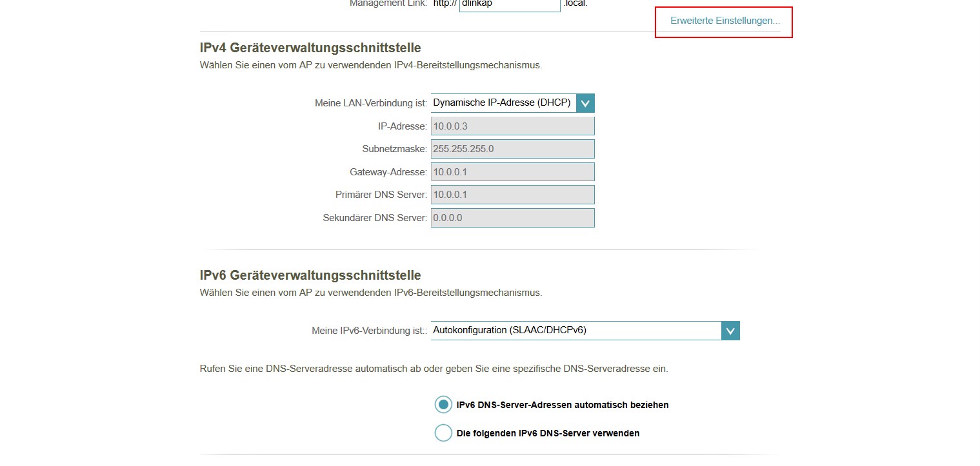980x466 pixels.
Task: Expand the LAN-Verbindung dropdown arrow
Action: pos(585,103)
